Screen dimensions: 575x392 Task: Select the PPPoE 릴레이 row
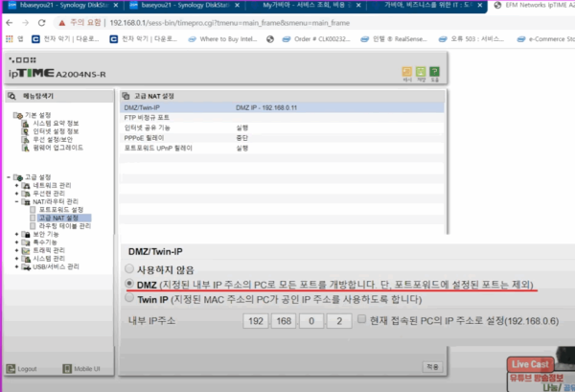[282, 138]
